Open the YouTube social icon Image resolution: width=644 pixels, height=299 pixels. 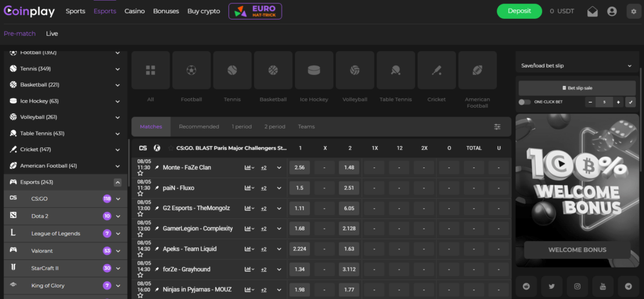click(x=603, y=286)
